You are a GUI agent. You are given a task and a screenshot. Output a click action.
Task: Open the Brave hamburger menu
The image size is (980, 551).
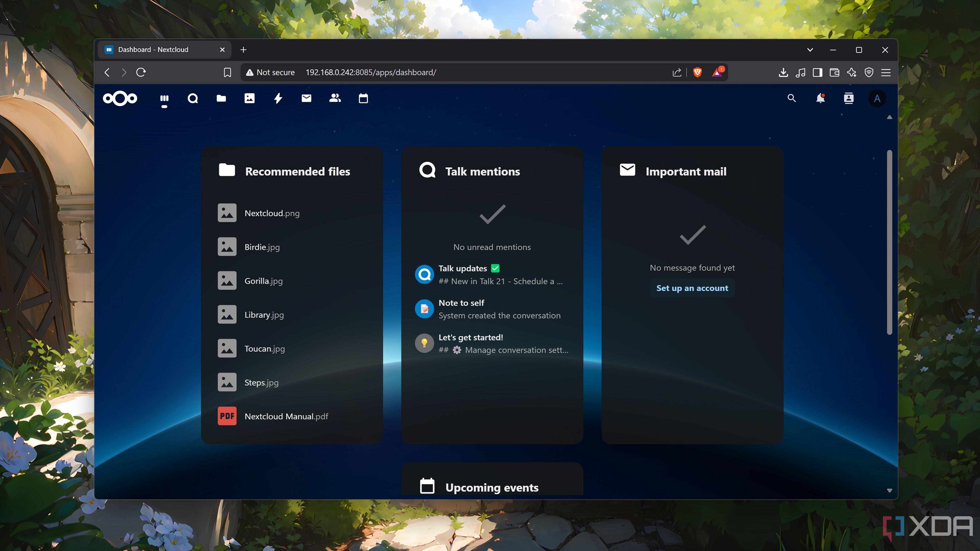(886, 72)
